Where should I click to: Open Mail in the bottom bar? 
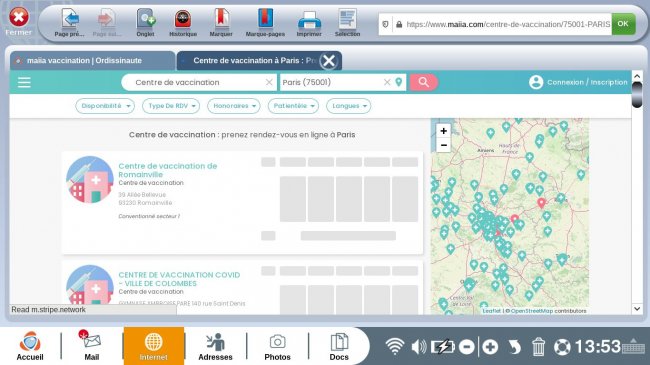[x=92, y=346]
